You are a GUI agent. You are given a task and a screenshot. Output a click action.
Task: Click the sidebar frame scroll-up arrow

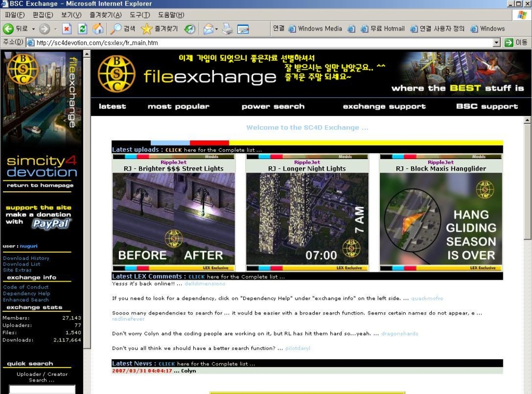(87, 54)
